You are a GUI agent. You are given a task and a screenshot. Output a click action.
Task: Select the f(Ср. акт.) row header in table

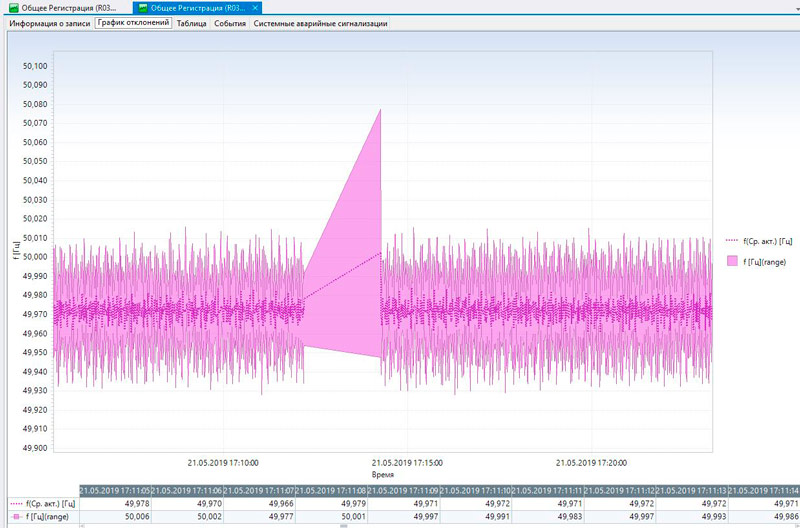tap(46, 503)
